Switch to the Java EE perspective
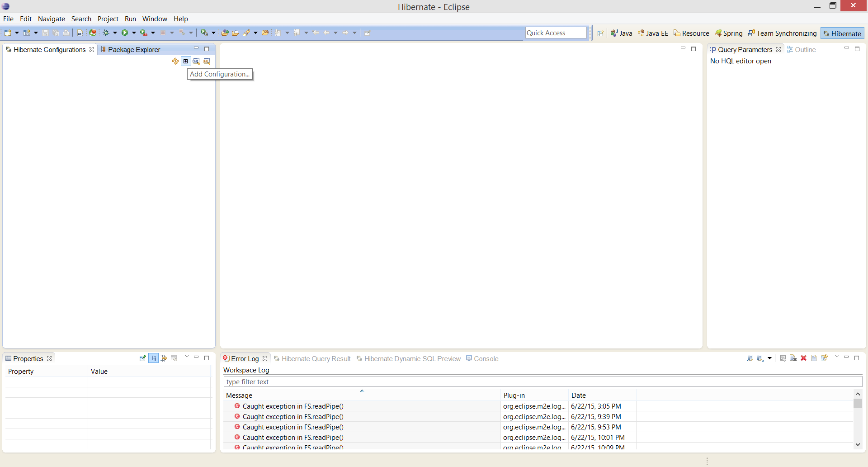Viewport: 868px width, 467px height. pos(653,33)
